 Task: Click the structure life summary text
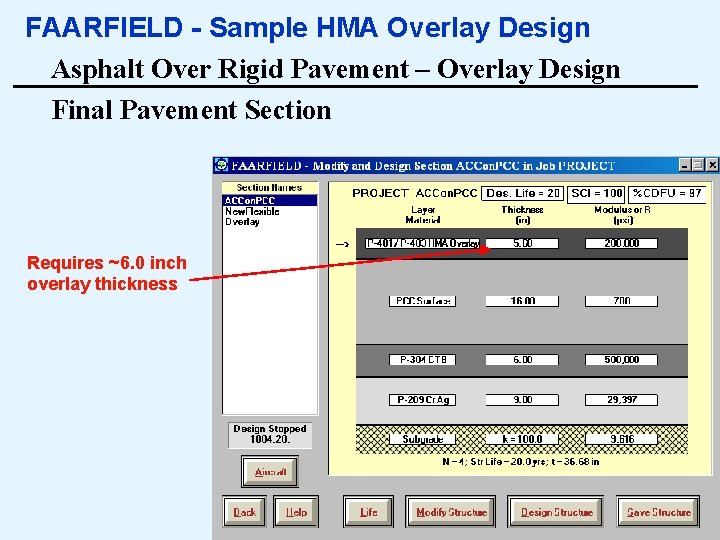point(521,462)
